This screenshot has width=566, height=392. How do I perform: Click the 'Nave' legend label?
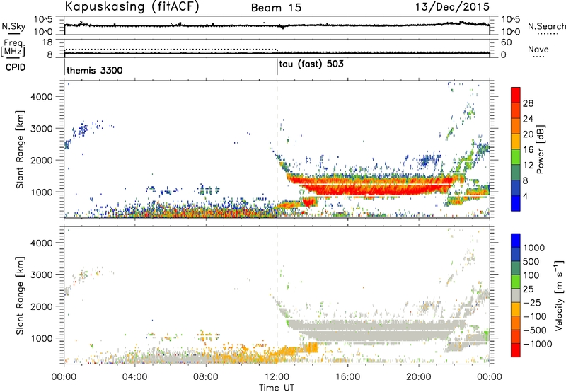pyautogui.click(x=538, y=49)
